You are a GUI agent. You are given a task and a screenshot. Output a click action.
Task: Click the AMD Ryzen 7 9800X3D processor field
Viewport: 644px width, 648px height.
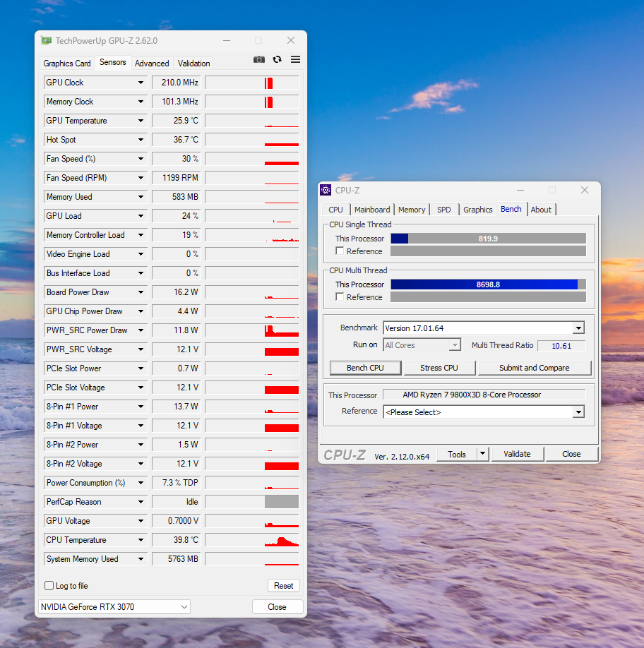(484, 395)
